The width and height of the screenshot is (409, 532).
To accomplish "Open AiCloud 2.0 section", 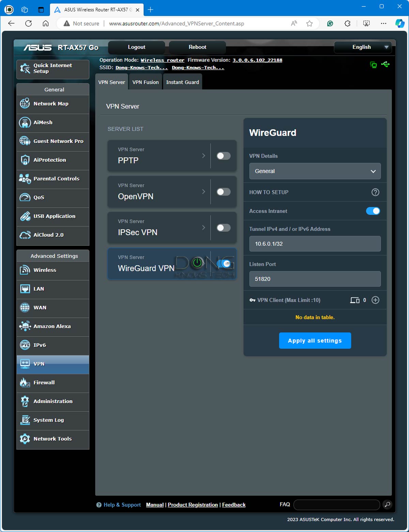I will click(x=53, y=235).
